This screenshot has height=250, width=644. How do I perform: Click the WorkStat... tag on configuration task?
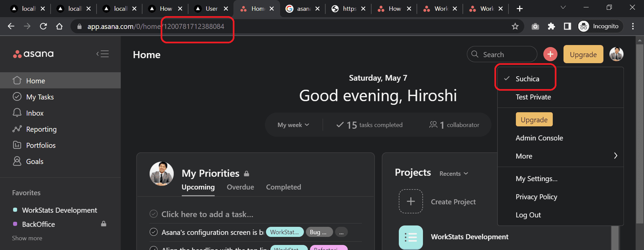coord(285,232)
